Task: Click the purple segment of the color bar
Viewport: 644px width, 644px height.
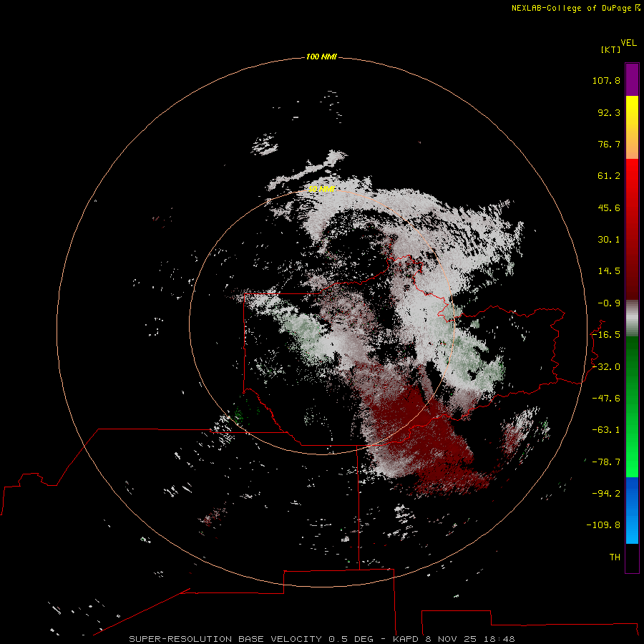Action: click(x=632, y=80)
